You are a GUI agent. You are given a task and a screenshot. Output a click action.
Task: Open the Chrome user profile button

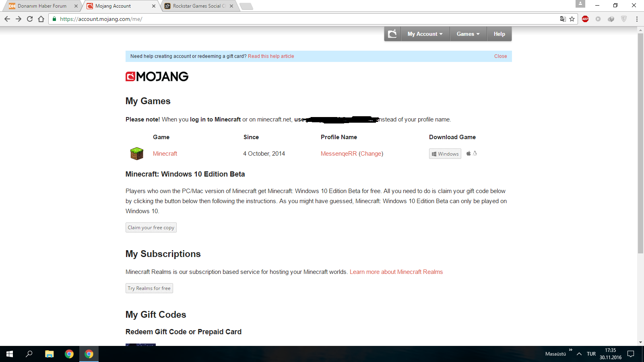(580, 4)
